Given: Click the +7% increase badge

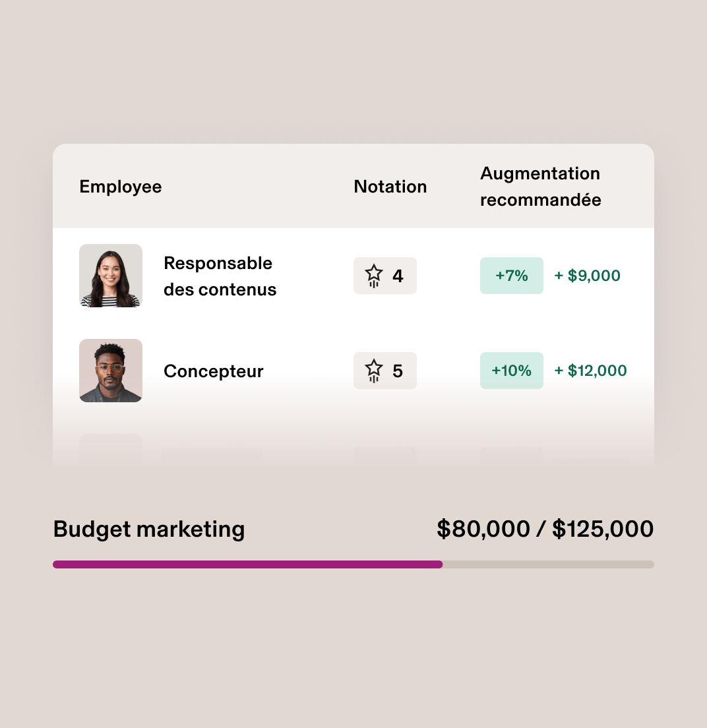Looking at the screenshot, I should pos(512,276).
